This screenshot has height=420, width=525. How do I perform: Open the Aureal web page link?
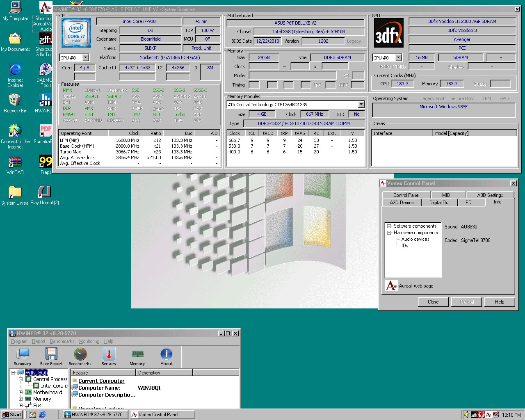click(x=416, y=286)
